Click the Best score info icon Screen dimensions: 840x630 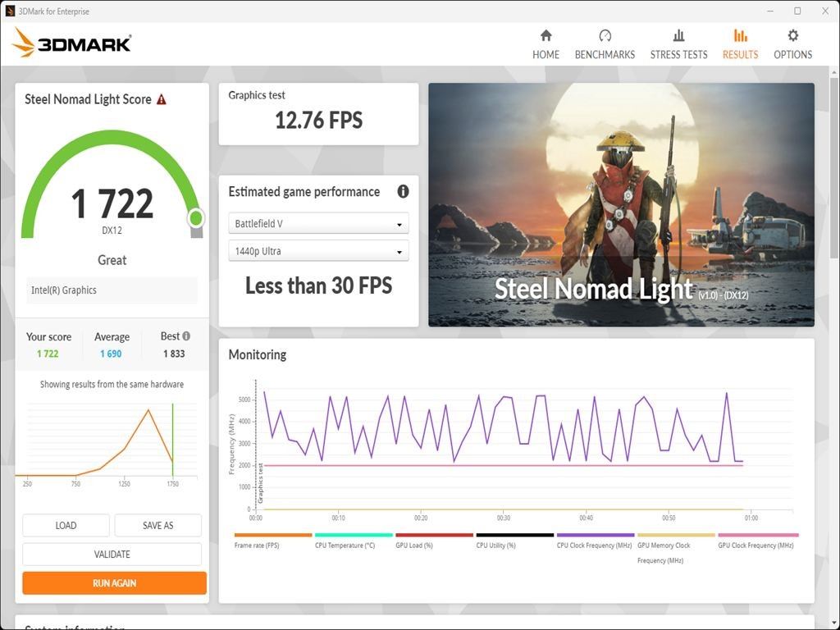(x=186, y=336)
